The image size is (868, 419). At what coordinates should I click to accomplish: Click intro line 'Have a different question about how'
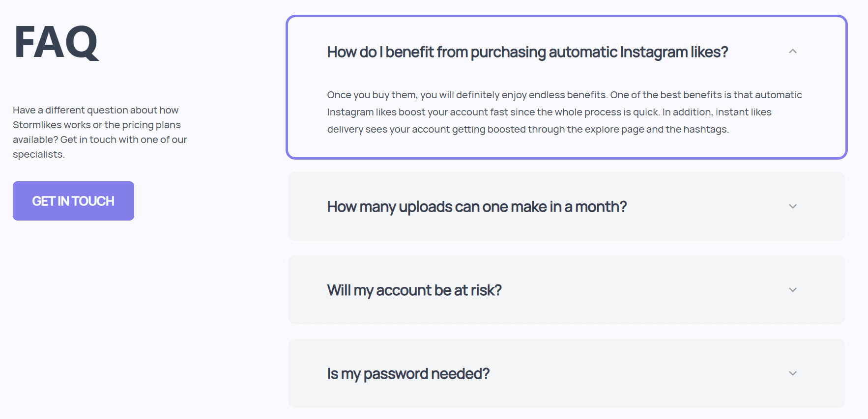click(95, 110)
